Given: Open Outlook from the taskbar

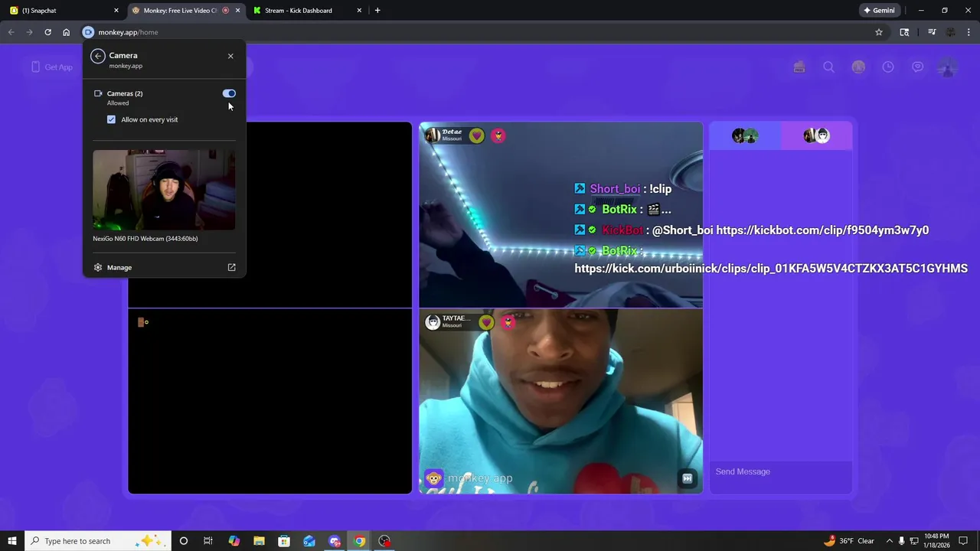Looking at the screenshot, I should pyautogui.click(x=309, y=541).
